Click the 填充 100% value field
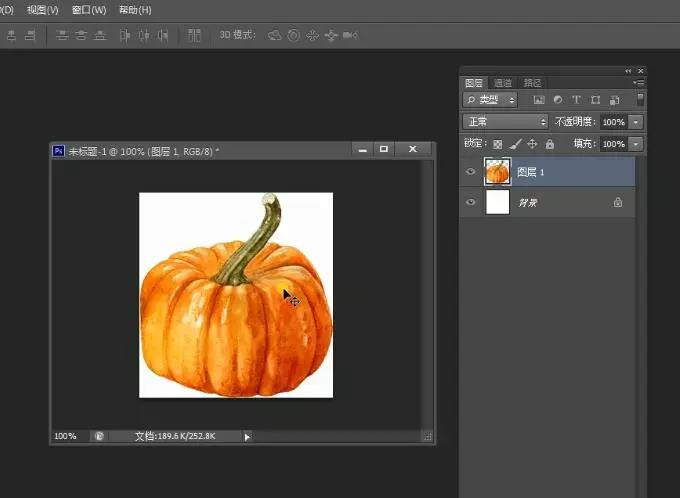The height and width of the screenshot is (498, 680). point(614,144)
